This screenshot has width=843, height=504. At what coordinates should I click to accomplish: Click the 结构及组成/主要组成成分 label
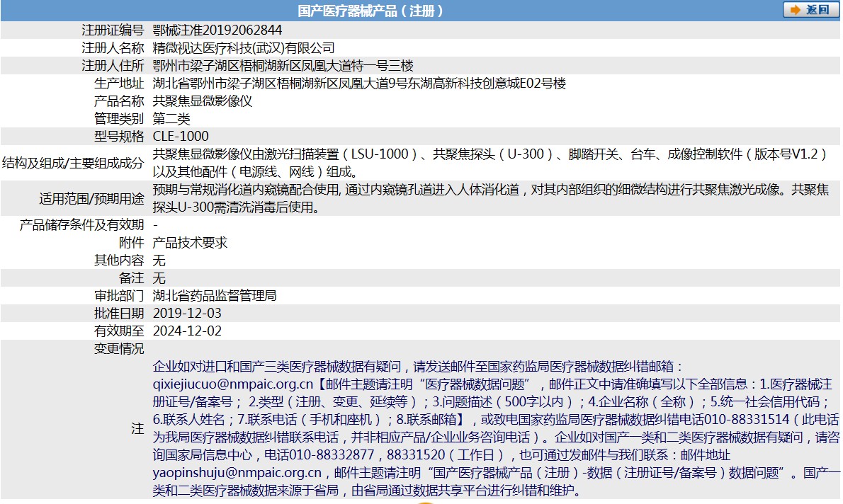[73, 163]
